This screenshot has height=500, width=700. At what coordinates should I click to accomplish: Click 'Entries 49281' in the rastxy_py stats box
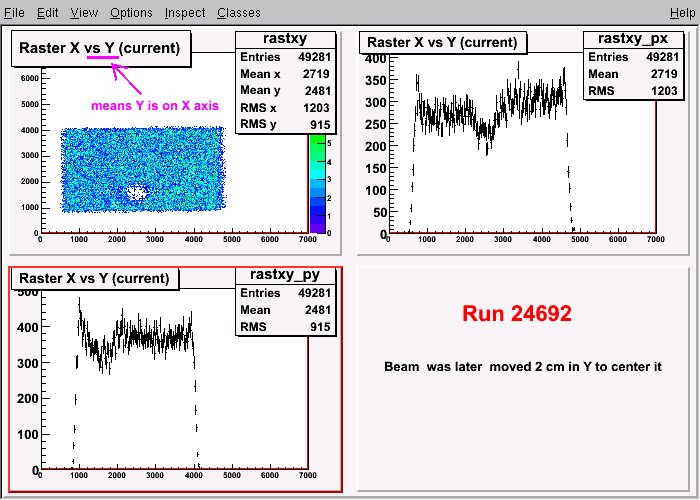point(285,293)
